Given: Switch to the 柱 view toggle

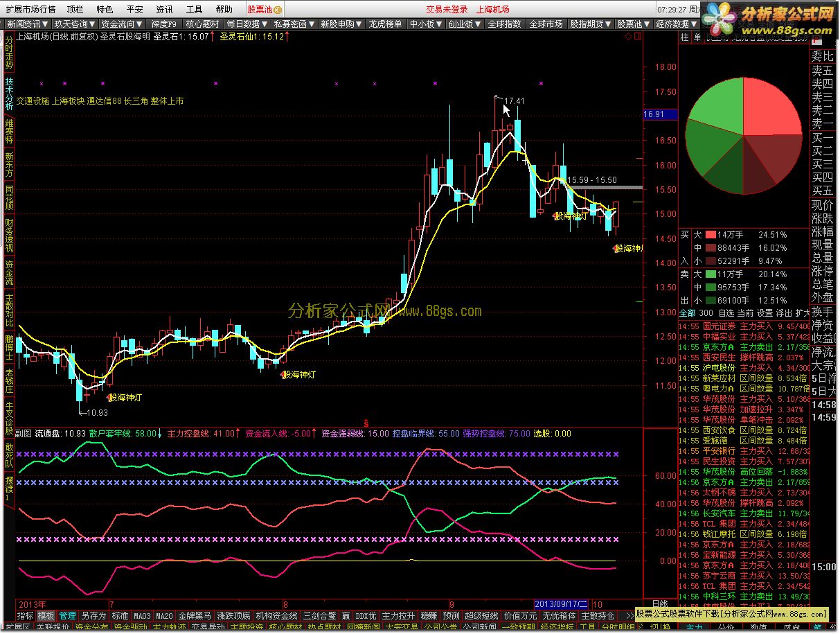Looking at the screenshot, I should [x=684, y=37].
